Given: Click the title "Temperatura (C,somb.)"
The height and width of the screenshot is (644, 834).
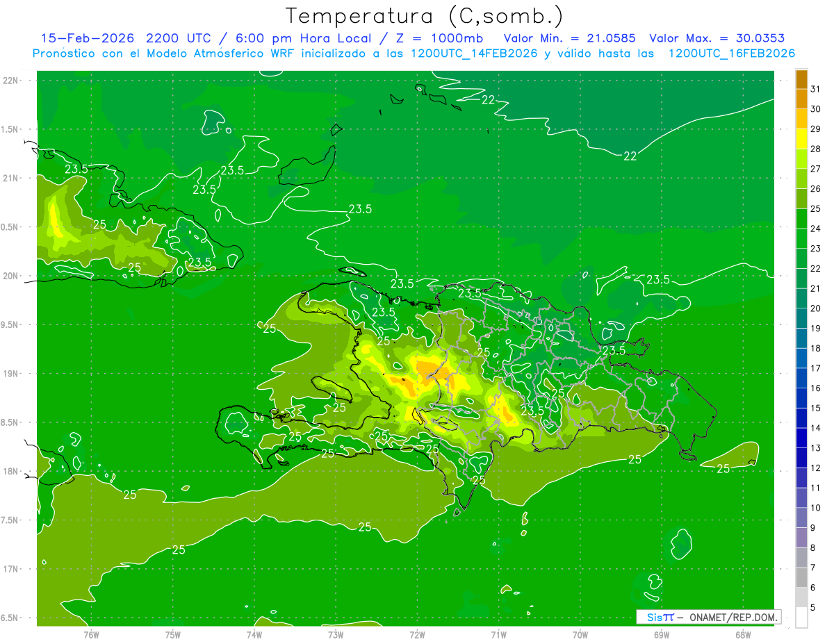Looking at the screenshot, I should pyautogui.click(x=425, y=16).
